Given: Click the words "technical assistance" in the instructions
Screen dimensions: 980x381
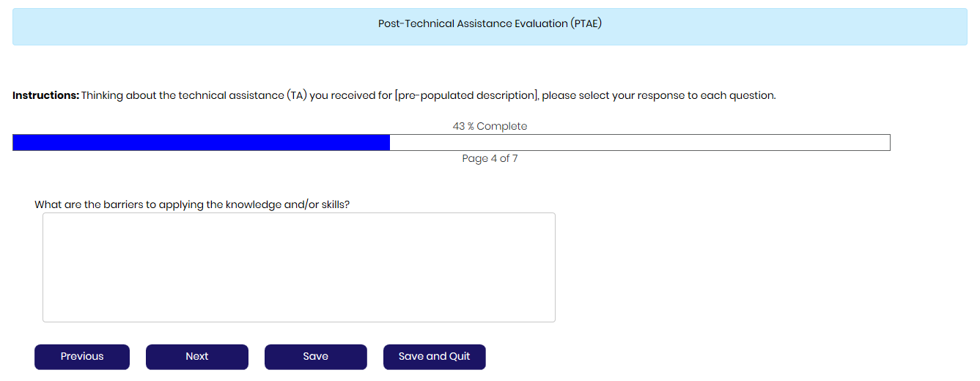Looking at the screenshot, I should [236, 96].
